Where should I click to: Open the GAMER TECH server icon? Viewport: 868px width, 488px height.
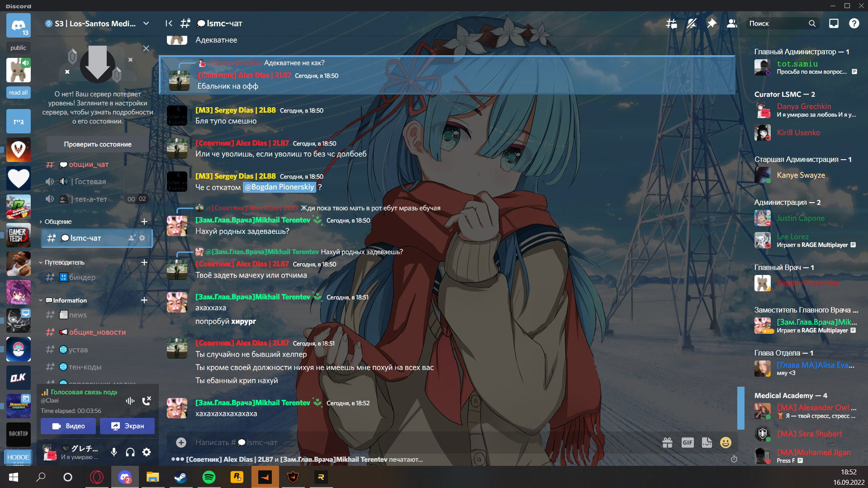[19, 235]
